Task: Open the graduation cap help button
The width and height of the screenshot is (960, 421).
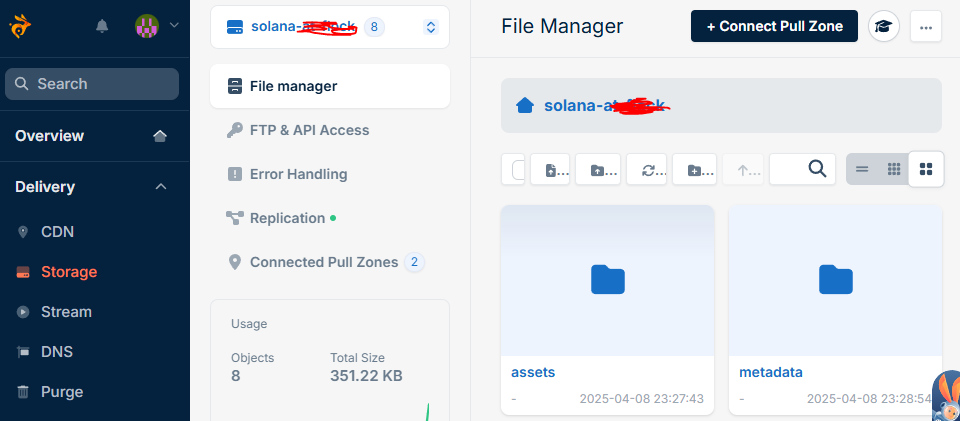Action: tap(883, 26)
